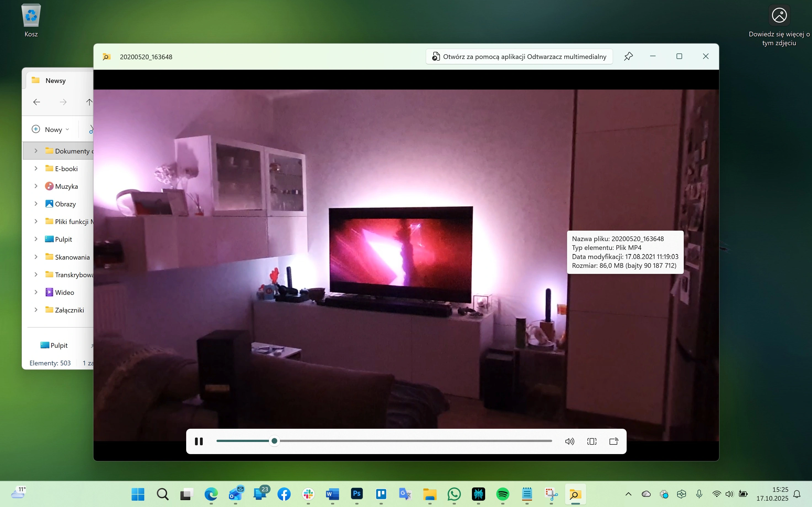Switch to the Newsy tab
Image resolution: width=812 pixels, height=507 pixels.
[x=55, y=80]
